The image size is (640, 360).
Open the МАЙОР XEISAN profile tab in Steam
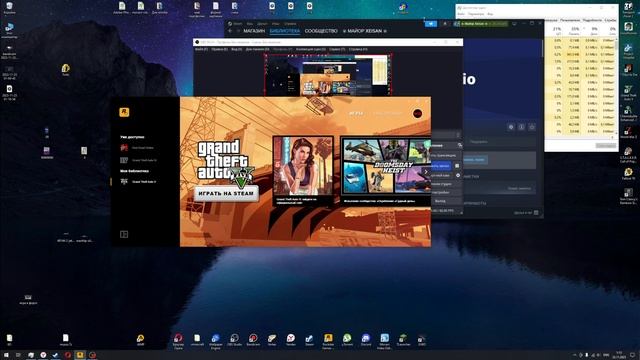364,31
